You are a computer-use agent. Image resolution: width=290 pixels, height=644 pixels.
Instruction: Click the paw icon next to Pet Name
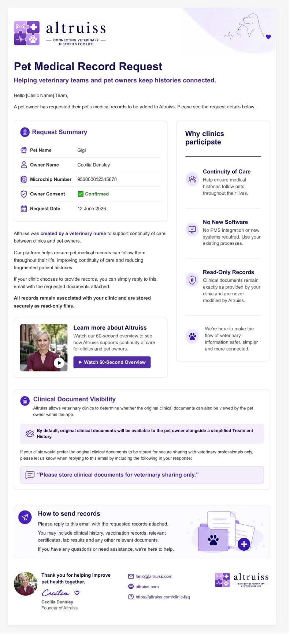(x=24, y=150)
